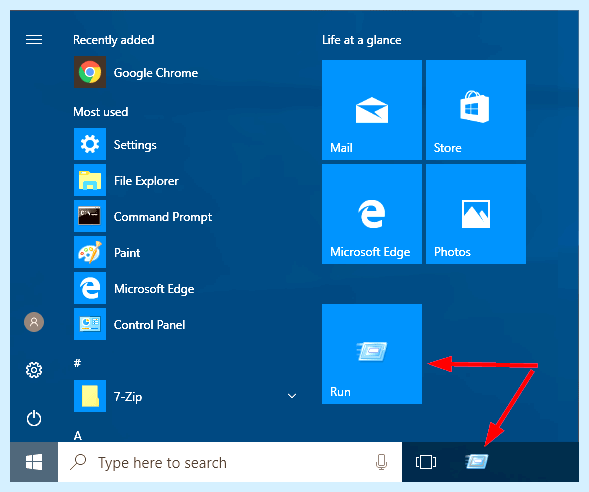Open the Store tile
This screenshot has width=589, height=492.
[x=476, y=110]
